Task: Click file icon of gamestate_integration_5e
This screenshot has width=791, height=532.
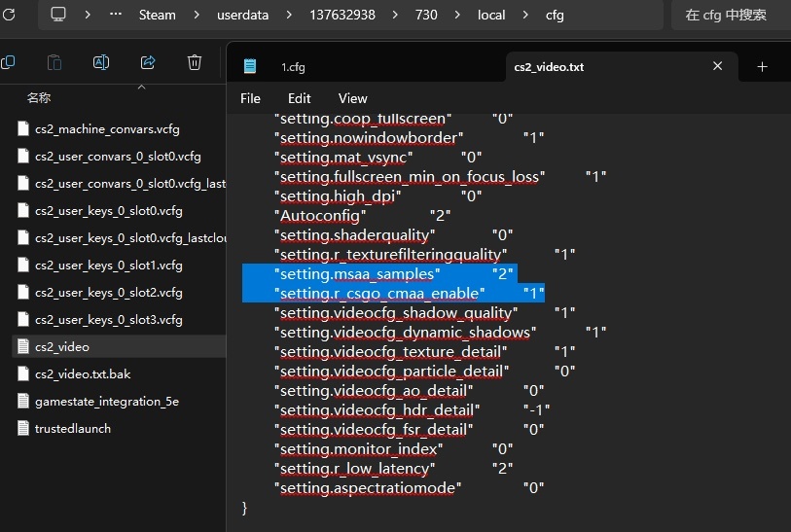Action: 23,401
